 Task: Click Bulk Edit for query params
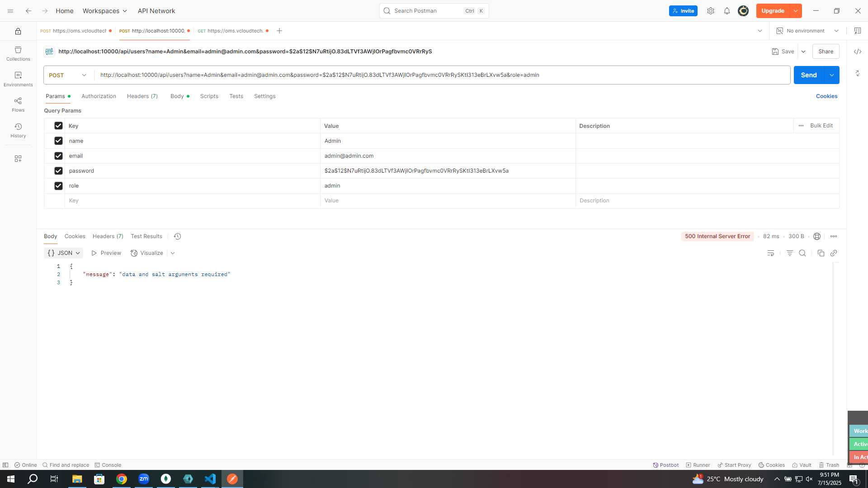click(x=821, y=126)
